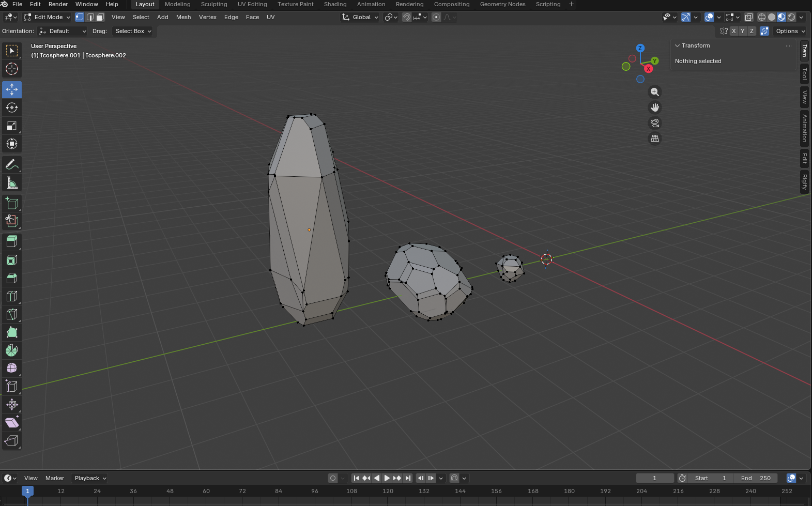Click the End frame field

coord(755,478)
